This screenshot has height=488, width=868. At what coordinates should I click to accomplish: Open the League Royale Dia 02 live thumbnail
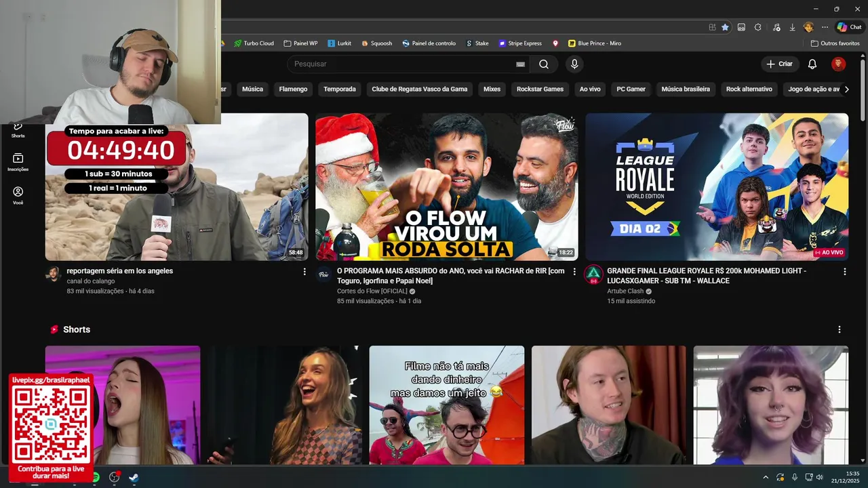(717, 187)
